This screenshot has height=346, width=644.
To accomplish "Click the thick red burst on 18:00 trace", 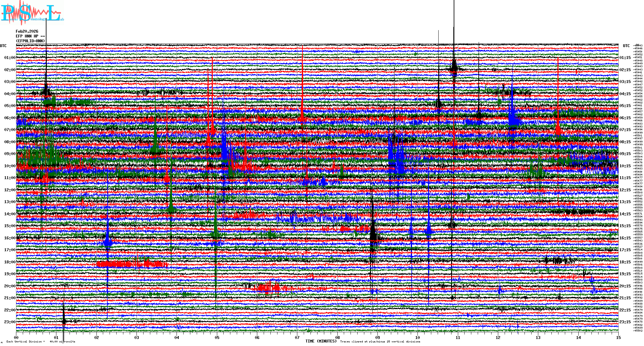I will (131, 264).
